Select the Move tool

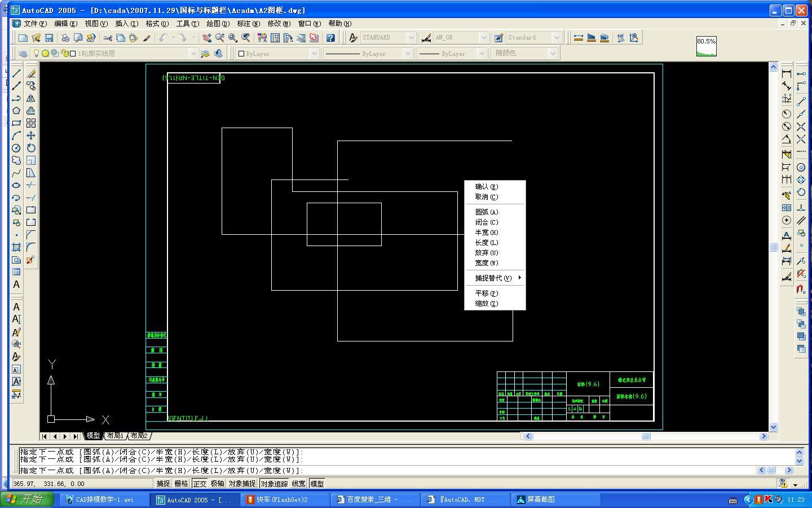click(x=31, y=135)
